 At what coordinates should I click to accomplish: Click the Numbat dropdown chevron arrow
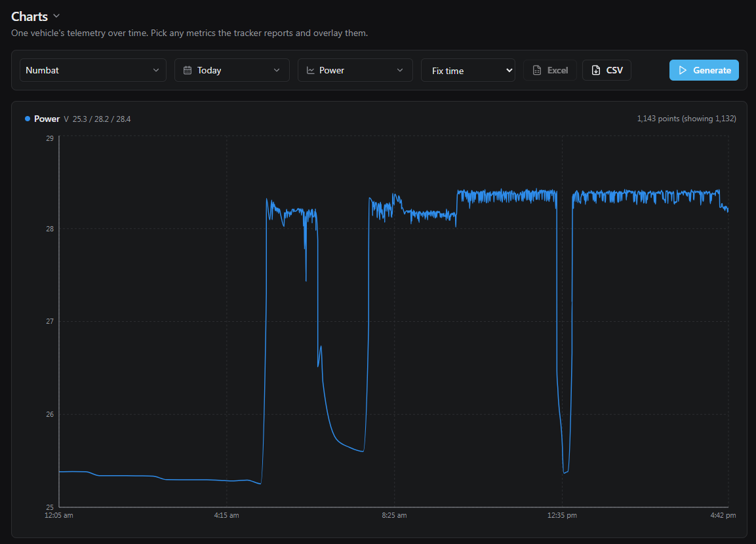(x=156, y=70)
